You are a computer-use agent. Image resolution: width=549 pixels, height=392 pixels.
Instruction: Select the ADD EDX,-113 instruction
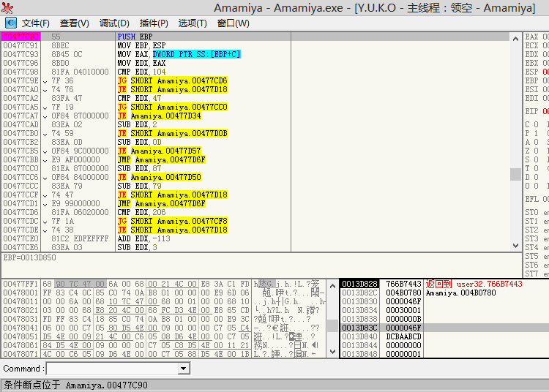[x=143, y=238]
